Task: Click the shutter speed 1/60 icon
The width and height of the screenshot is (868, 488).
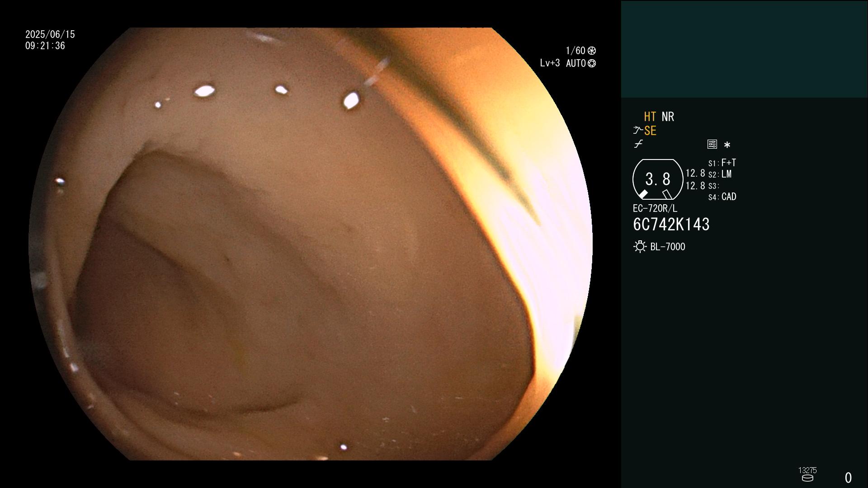Action: point(592,51)
